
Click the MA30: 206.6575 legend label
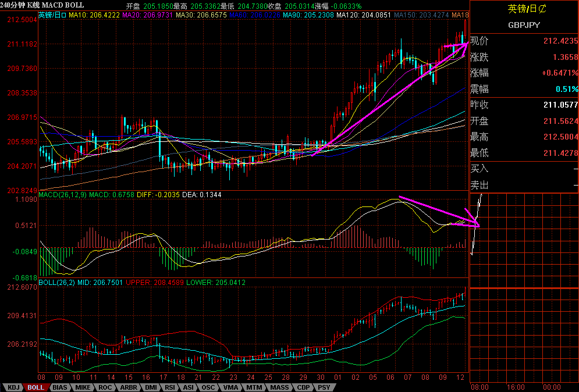click(x=201, y=15)
